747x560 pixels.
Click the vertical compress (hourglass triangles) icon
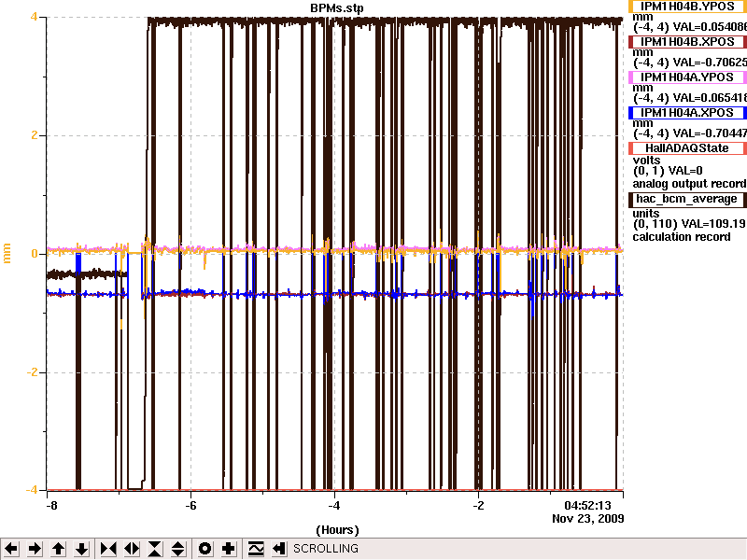155,549
